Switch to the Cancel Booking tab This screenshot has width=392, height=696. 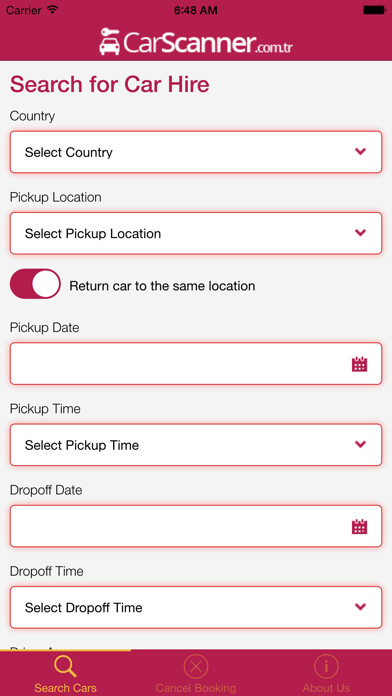click(196, 673)
